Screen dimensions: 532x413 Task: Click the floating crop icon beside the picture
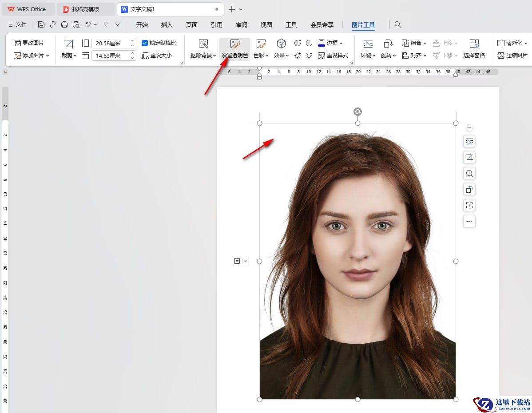469,158
